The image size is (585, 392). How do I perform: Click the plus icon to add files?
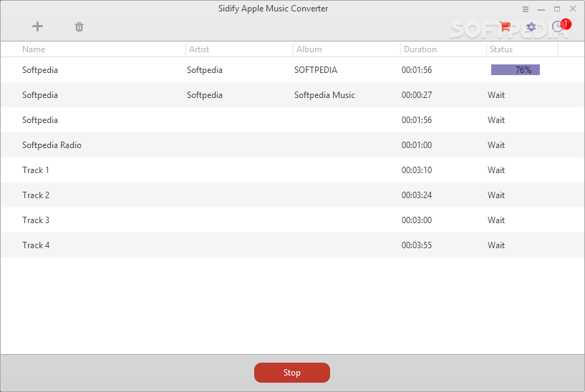pos(37,26)
